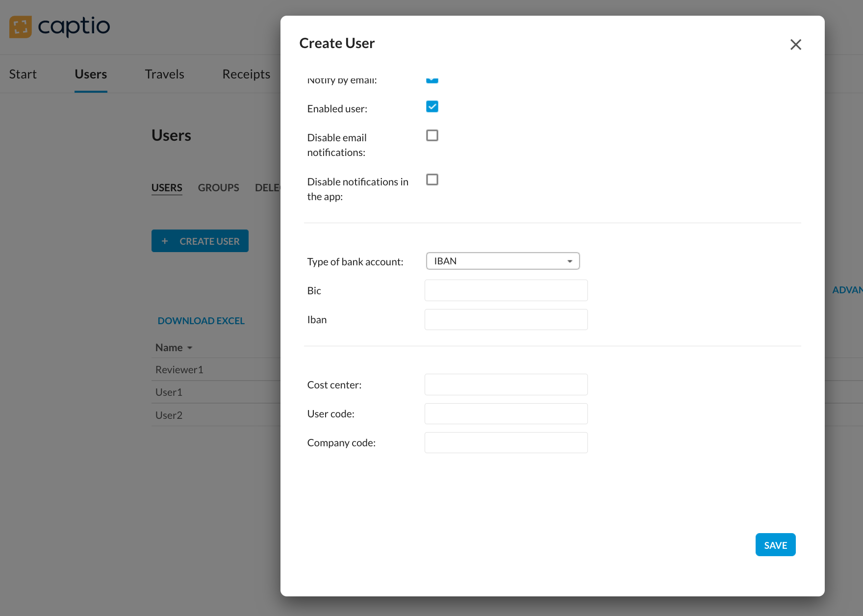
Task: Enable Disable notifications in the app
Action: pyautogui.click(x=432, y=180)
